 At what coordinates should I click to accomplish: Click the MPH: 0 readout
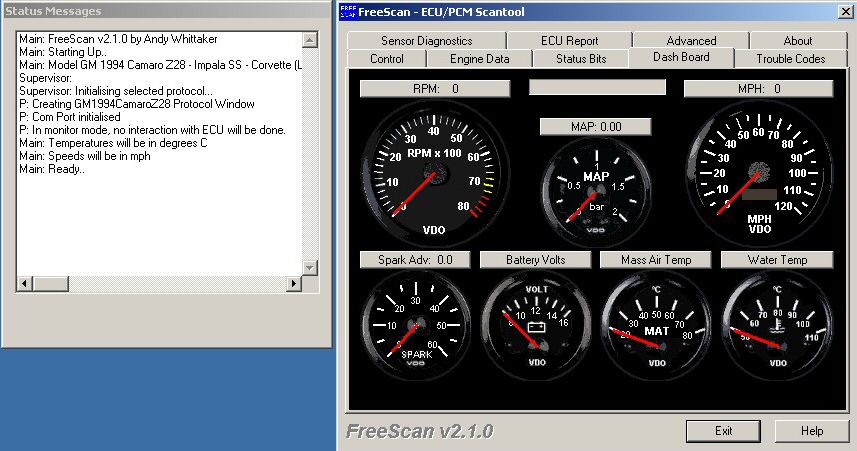tap(759, 89)
